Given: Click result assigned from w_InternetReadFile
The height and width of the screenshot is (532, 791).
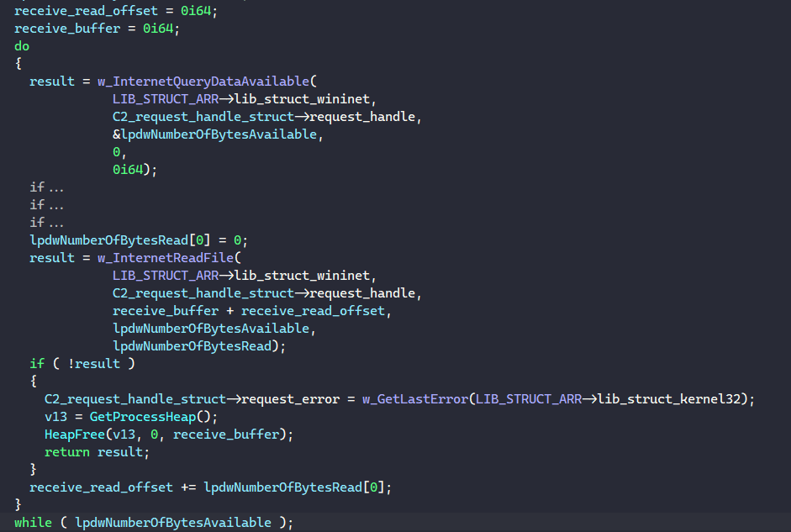Looking at the screenshot, I should pyautogui.click(x=52, y=258).
